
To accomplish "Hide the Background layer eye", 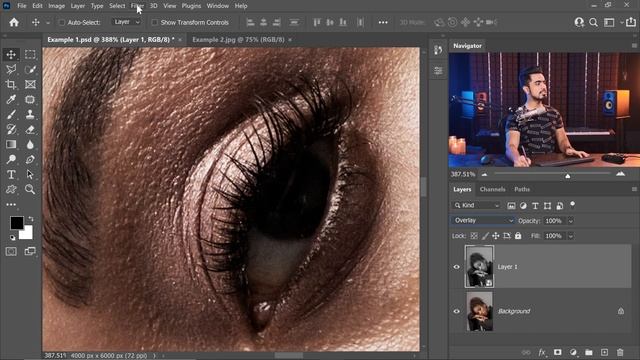I will [x=457, y=311].
